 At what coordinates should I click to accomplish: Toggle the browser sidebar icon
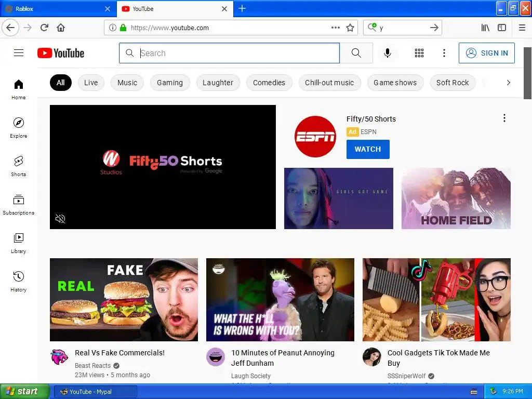click(502, 28)
